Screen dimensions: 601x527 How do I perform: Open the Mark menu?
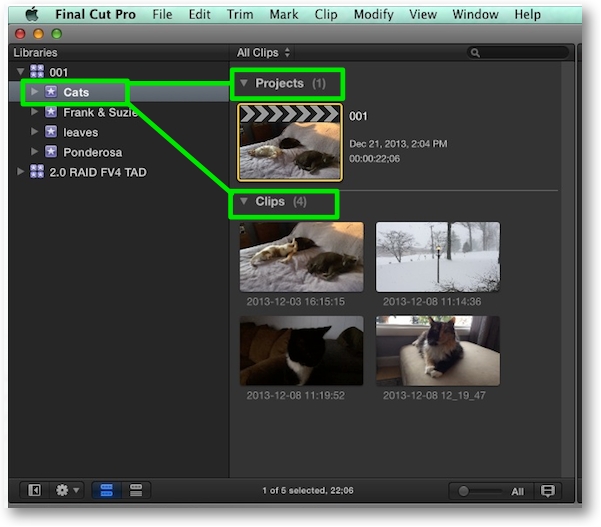[284, 15]
